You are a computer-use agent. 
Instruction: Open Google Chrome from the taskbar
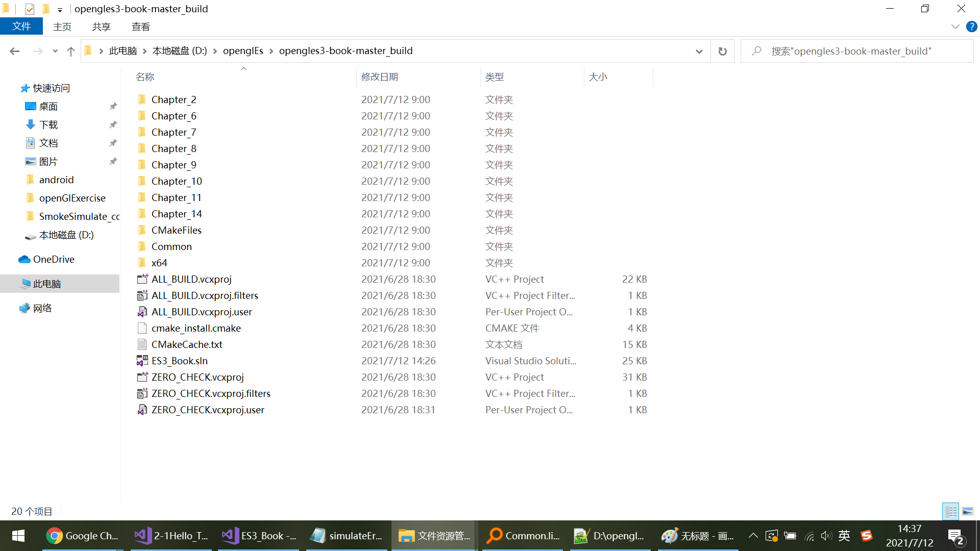point(82,536)
